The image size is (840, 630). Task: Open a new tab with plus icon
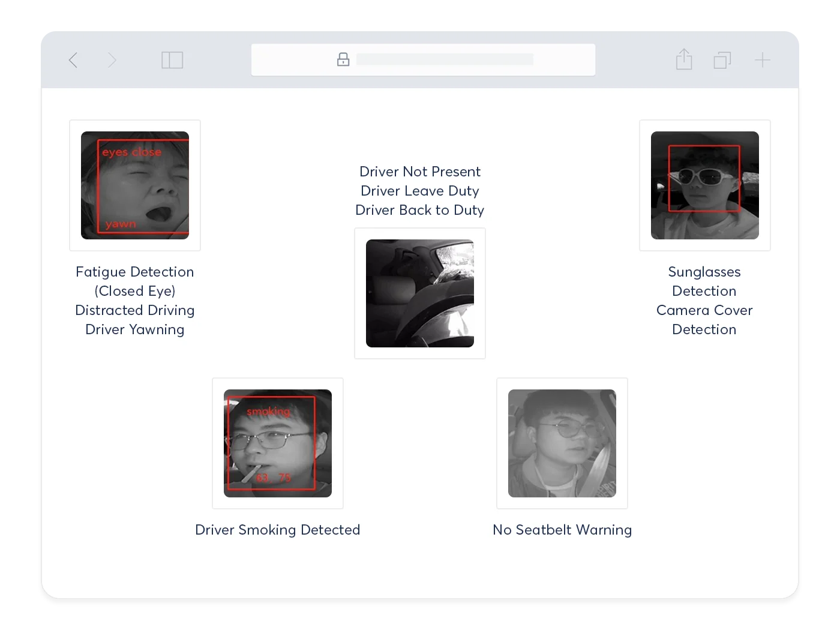(x=762, y=60)
